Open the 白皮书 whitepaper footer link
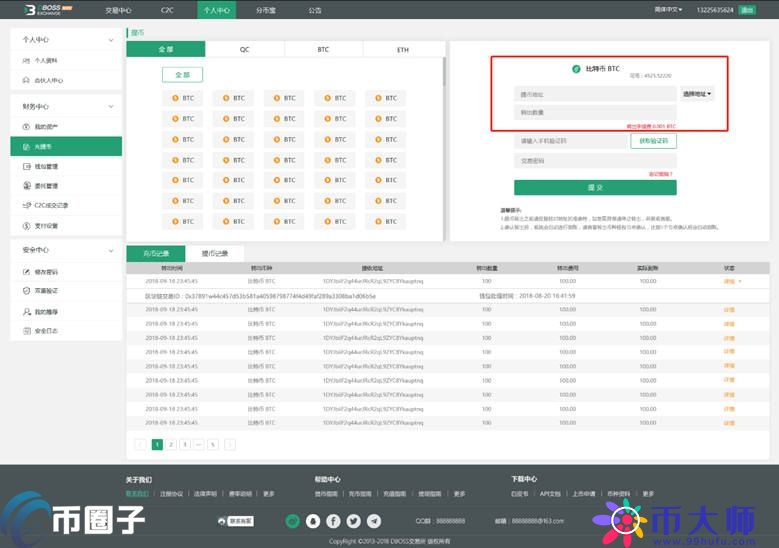 519,494
